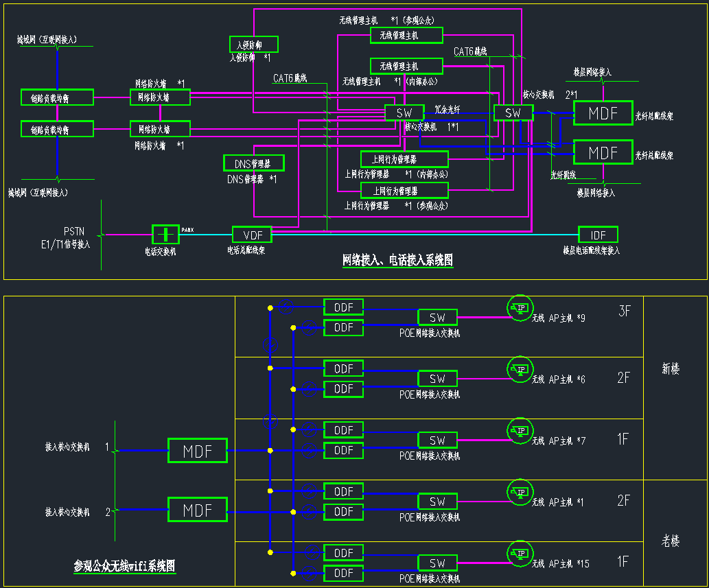Select the IDF floor distribution frame block
709x588 pixels.
point(598,235)
